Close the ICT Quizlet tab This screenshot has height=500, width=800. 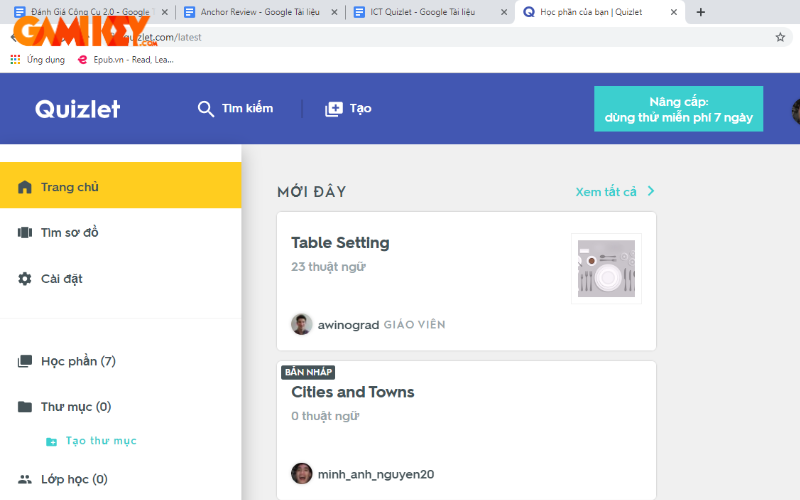[504, 12]
